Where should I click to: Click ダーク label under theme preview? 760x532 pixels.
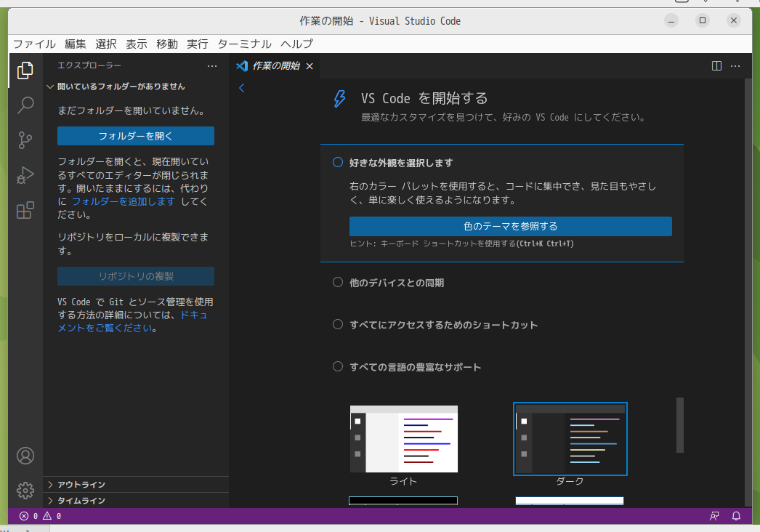(570, 482)
